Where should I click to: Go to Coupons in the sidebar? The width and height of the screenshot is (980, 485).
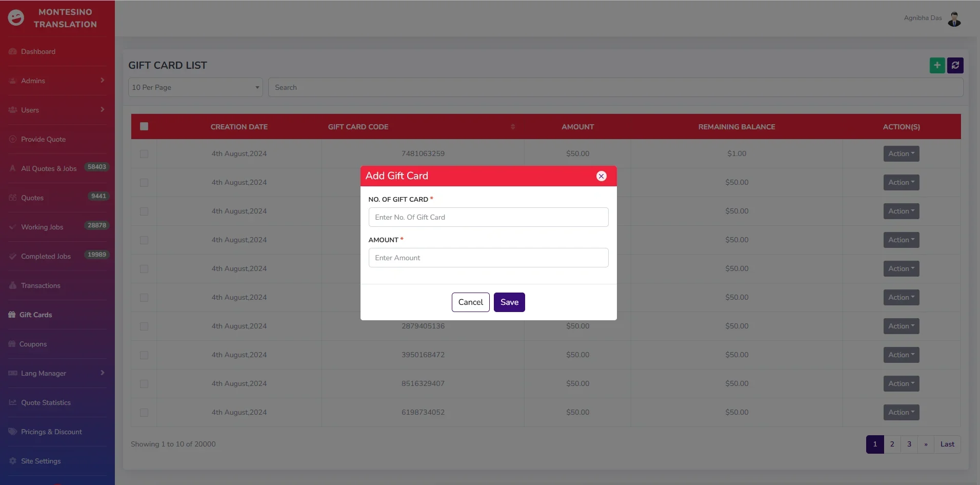coord(33,344)
